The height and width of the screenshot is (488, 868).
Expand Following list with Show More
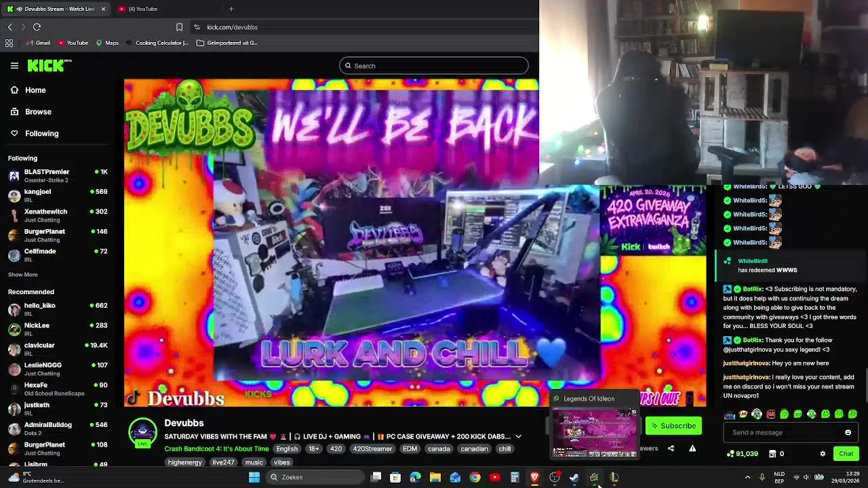(22, 274)
